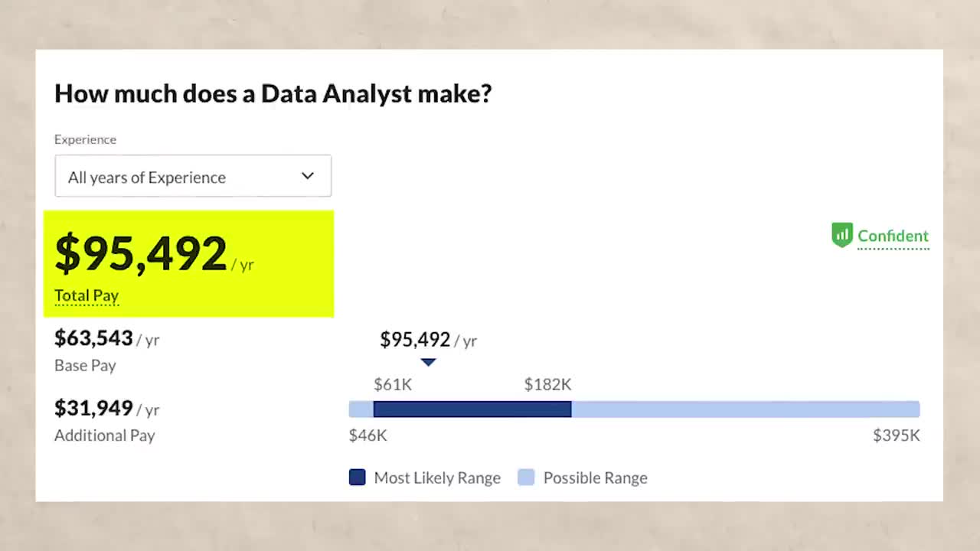Click the Possible Range legend swatch
This screenshot has height=551, width=980.
tap(526, 478)
